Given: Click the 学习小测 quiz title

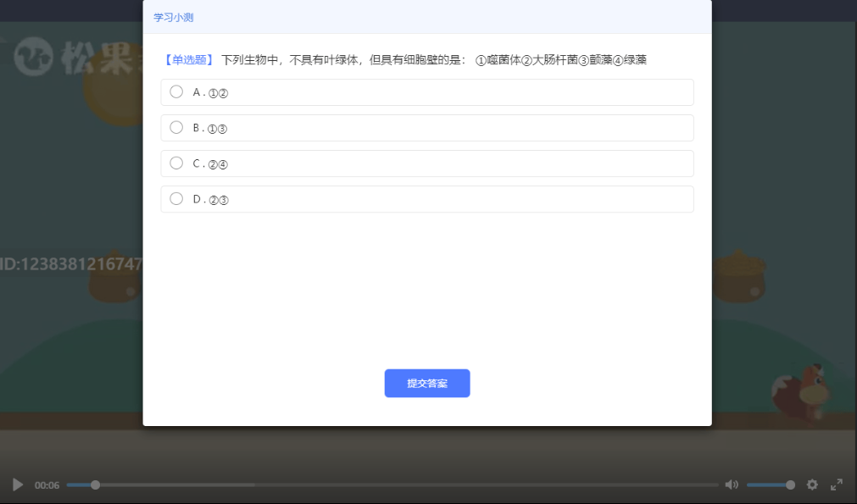Looking at the screenshot, I should coord(172,16).
